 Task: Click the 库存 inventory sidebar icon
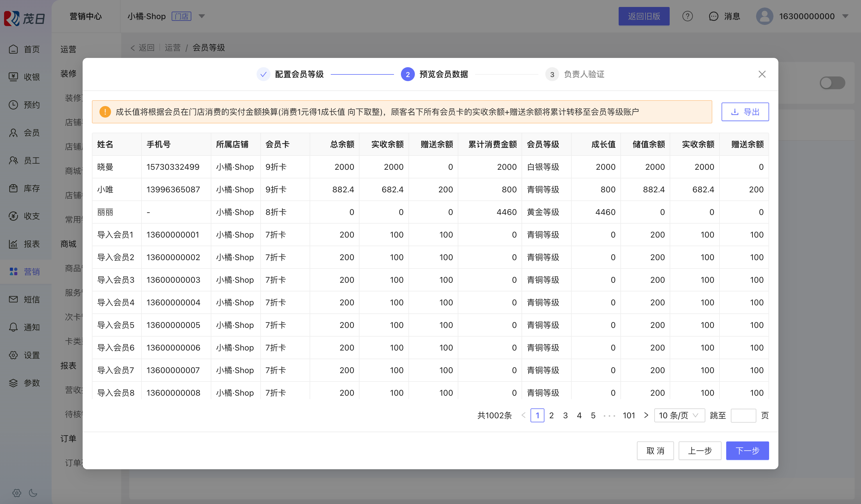[13, 188]
